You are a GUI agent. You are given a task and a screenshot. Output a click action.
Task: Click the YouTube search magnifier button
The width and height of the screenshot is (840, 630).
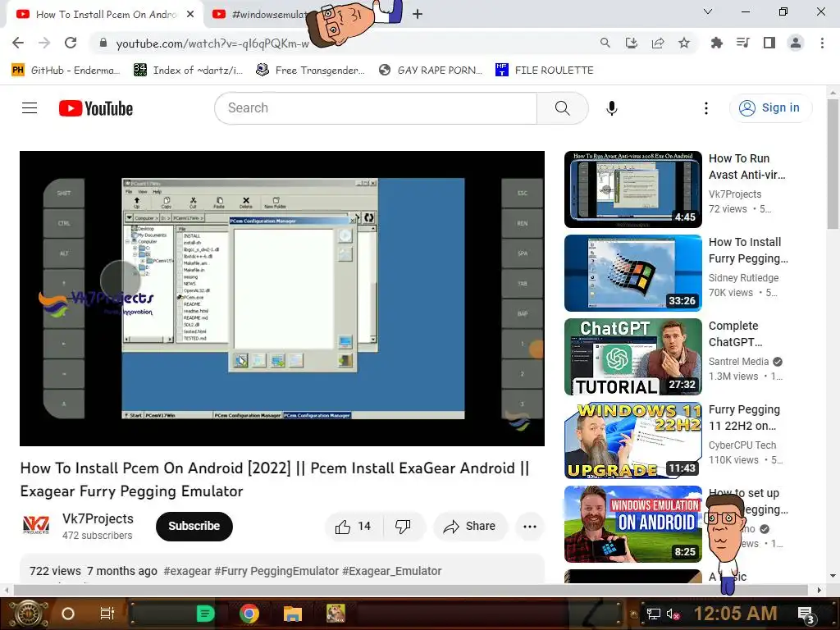[563, 108]
